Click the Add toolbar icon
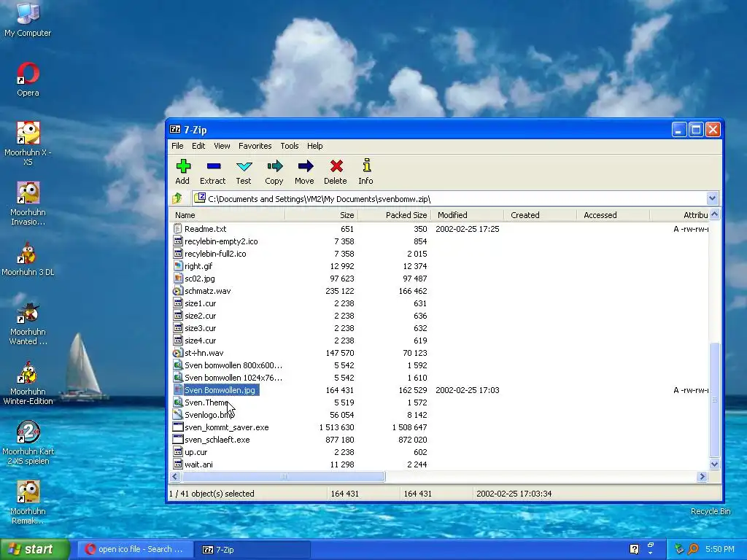The image size is (747, 560). [x=183, y=166]
